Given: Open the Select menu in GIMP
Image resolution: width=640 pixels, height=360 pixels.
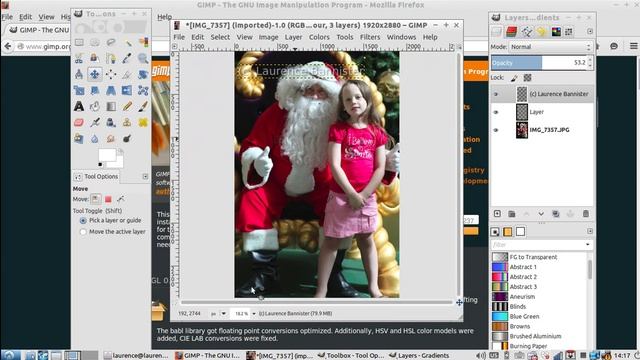Looking at the screenshot, I should tap(220, 37).
